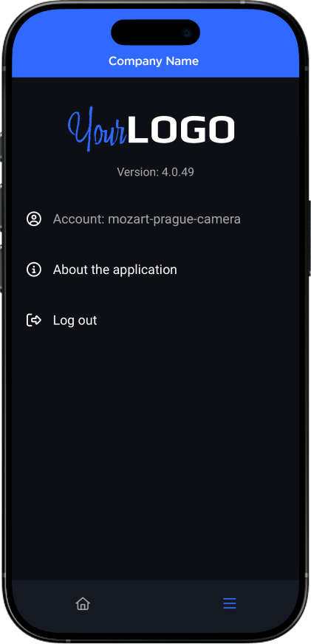
Task: Go to the Home tab icon
Action: tap(83, 603)
